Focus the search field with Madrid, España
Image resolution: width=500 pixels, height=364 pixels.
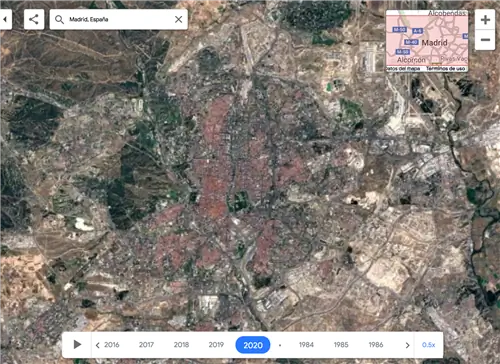(x=119, y=19)
